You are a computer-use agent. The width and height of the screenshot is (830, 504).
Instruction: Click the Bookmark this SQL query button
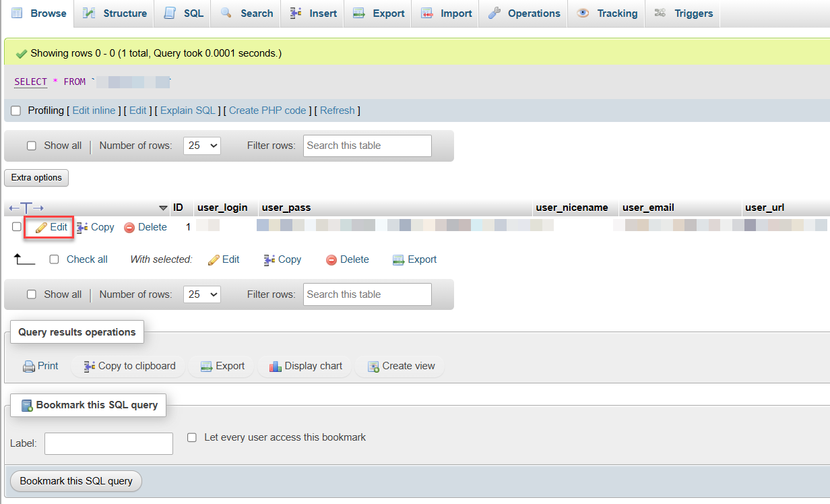coord(76,481)
